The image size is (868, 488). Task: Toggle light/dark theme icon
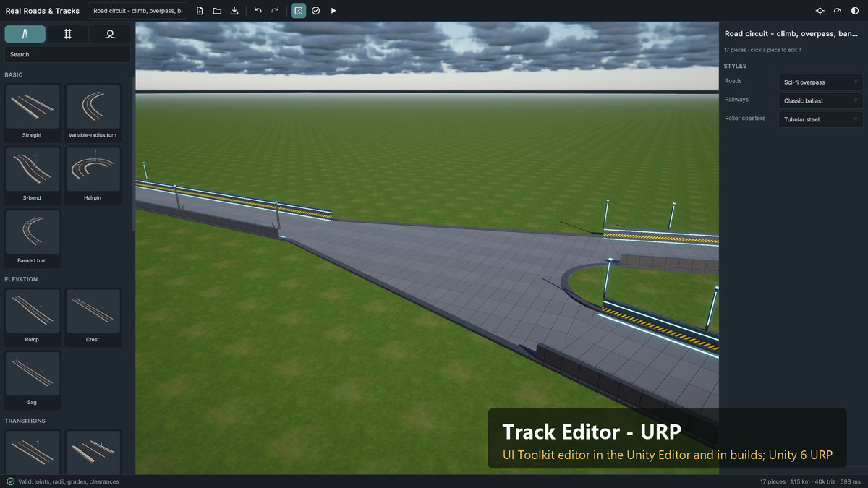point(855,11)
